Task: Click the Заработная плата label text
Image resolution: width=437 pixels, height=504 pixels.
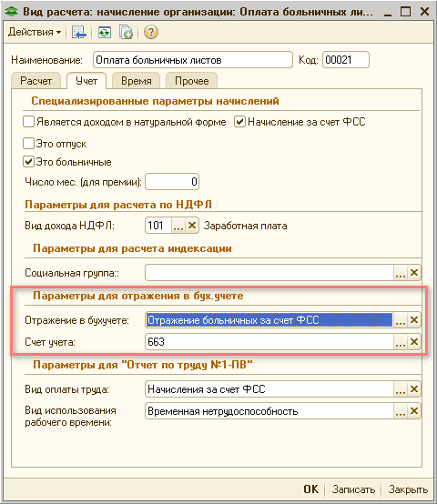Action: coord(245,226)
